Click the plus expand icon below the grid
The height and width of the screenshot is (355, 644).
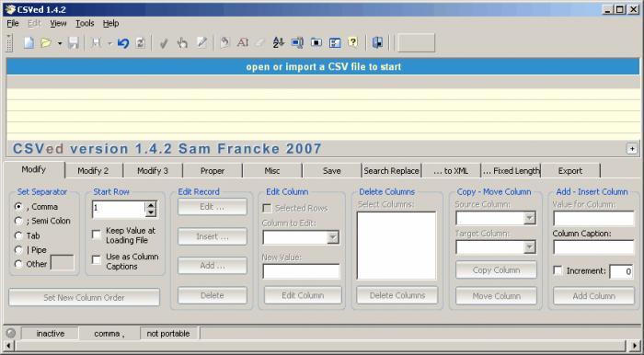[x=632, y=149]
